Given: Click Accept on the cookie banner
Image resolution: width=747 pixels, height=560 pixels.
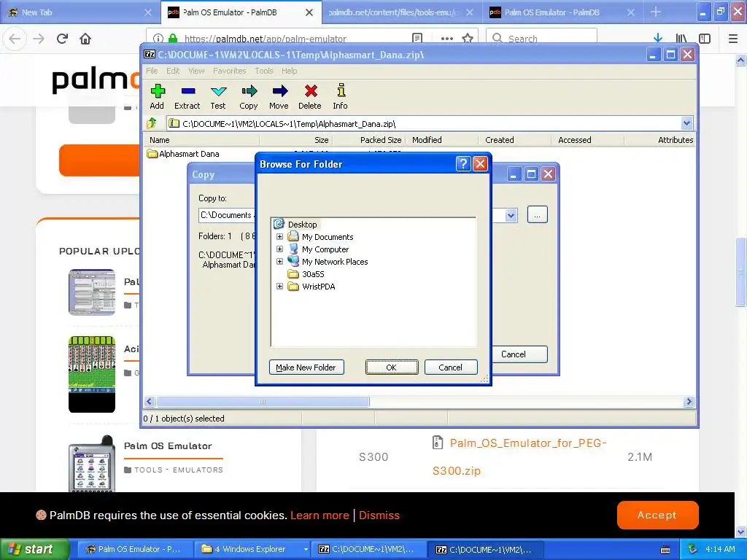Looking at the screenshot, I should click(657, 515).
